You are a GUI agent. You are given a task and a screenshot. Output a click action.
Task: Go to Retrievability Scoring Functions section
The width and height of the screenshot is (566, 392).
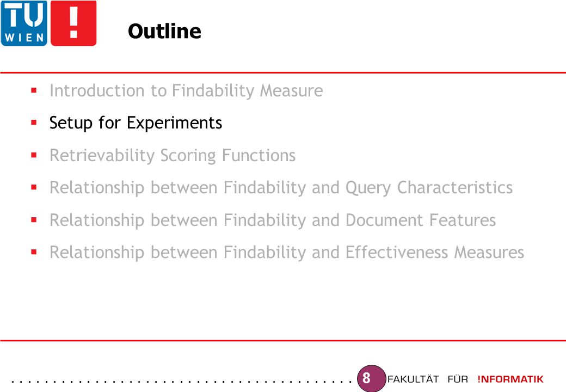(x=173, y=156)
